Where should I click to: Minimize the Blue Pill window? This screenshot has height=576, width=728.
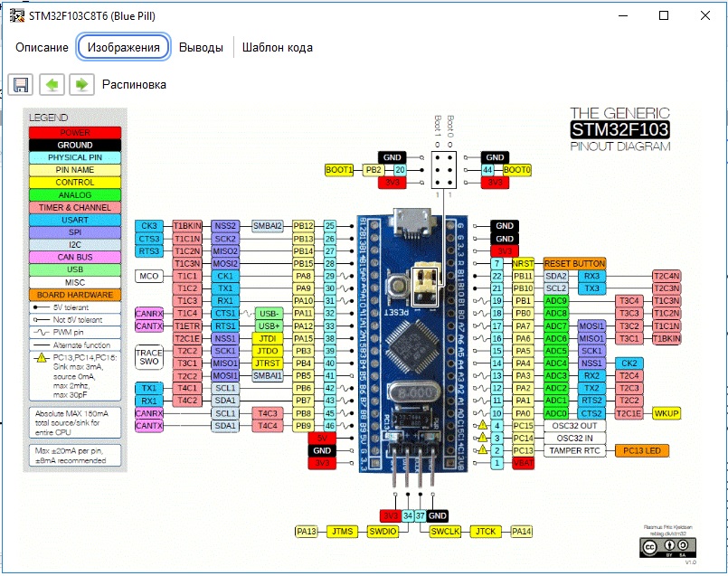point(622,15)
